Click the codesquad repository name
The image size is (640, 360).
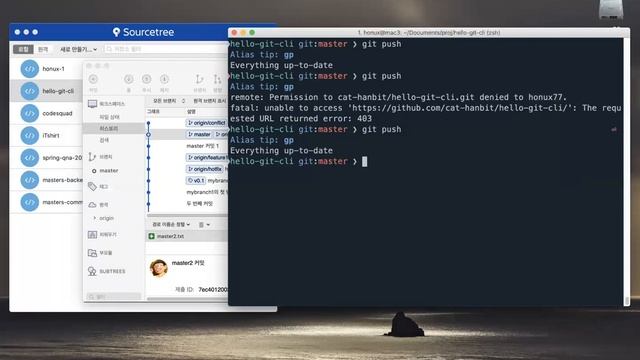pos(57,113)
